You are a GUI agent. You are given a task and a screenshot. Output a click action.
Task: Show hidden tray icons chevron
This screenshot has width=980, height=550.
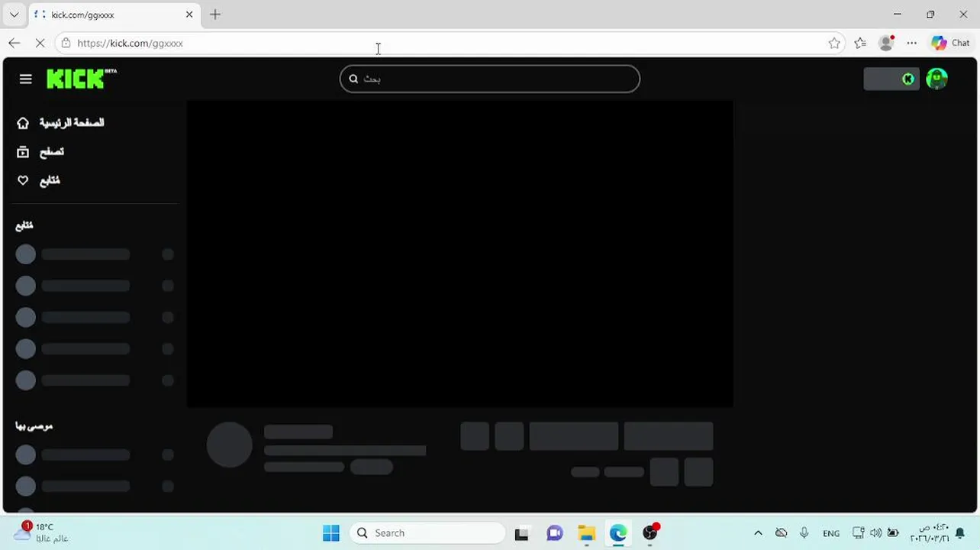pos(758,533)
